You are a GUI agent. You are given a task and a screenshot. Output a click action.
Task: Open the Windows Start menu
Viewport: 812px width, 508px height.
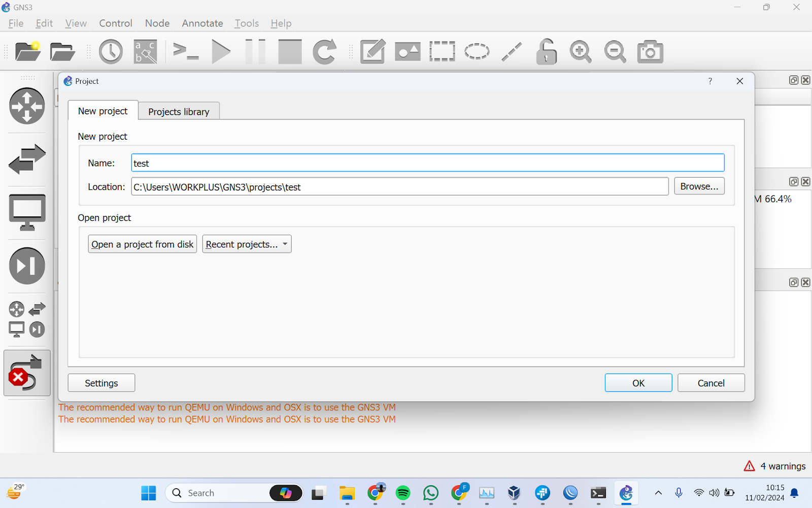click(x=149, y=493)
